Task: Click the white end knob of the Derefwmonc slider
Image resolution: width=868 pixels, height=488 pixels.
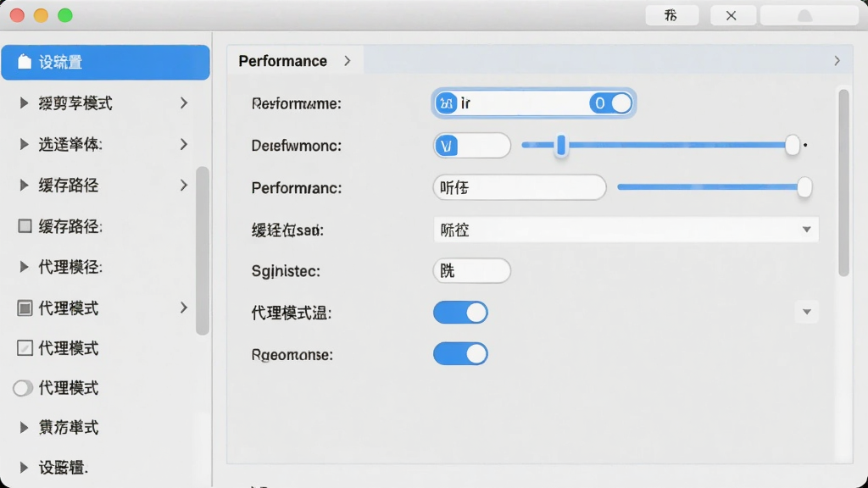Action: click(793, 146)
